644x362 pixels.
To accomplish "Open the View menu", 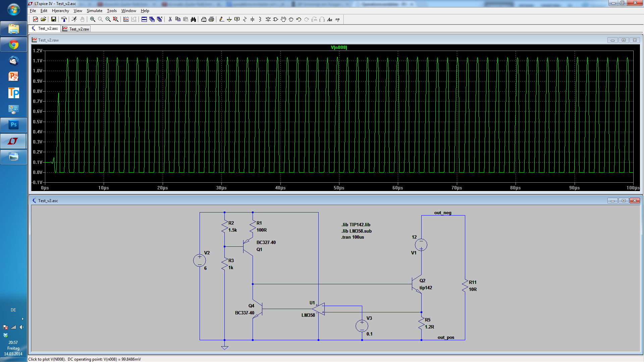I will pos(78,11).
